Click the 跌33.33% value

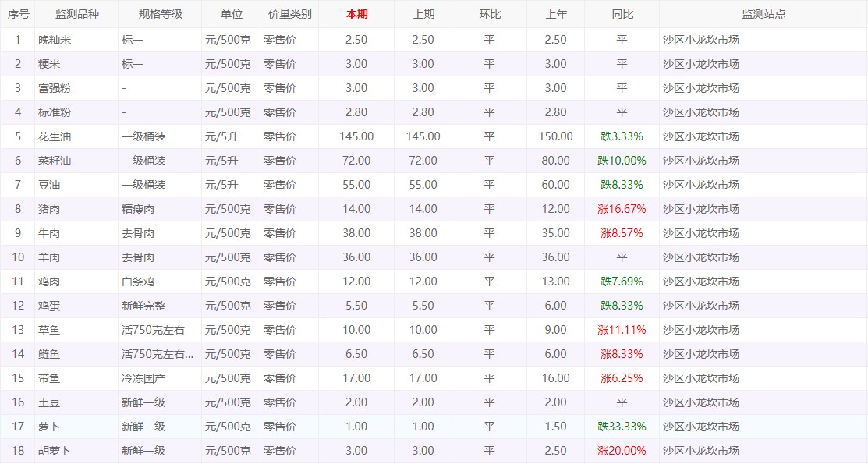click(622, 427)
